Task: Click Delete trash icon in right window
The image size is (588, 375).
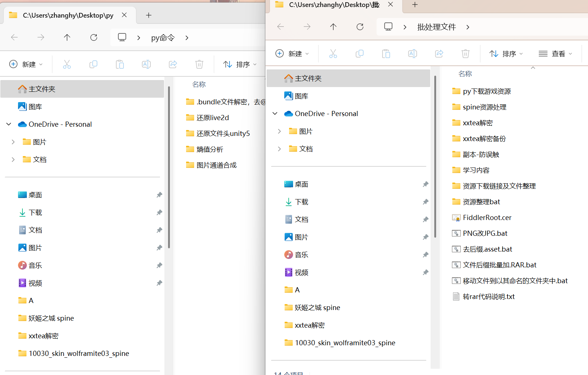Action: (x=466, y=54)
